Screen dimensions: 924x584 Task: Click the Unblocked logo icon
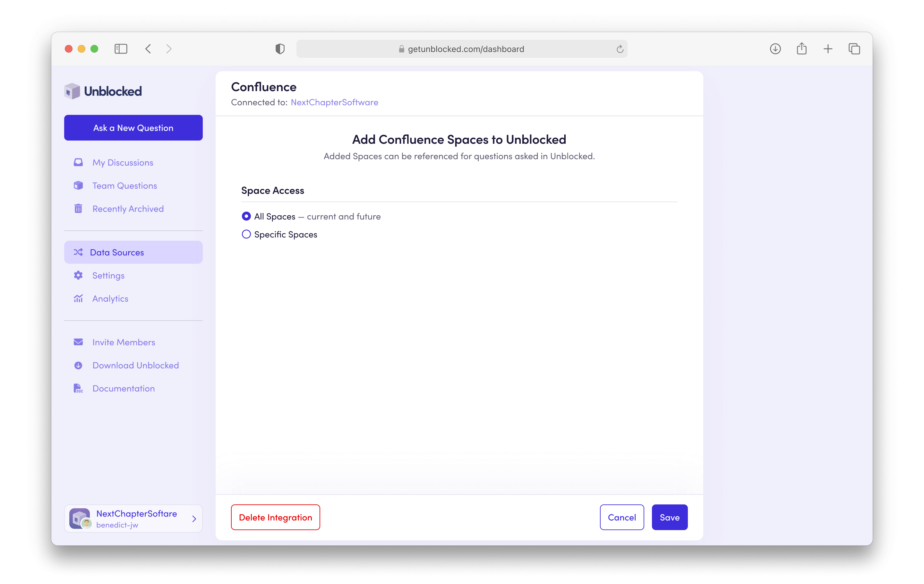(x=72, y=91)
